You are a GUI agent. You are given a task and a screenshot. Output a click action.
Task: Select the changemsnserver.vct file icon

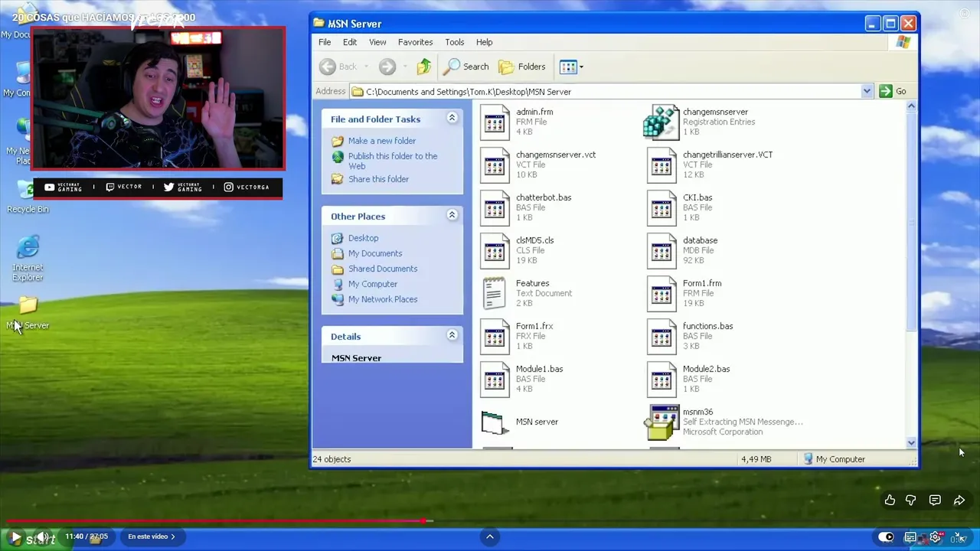(x=495, y=165)
